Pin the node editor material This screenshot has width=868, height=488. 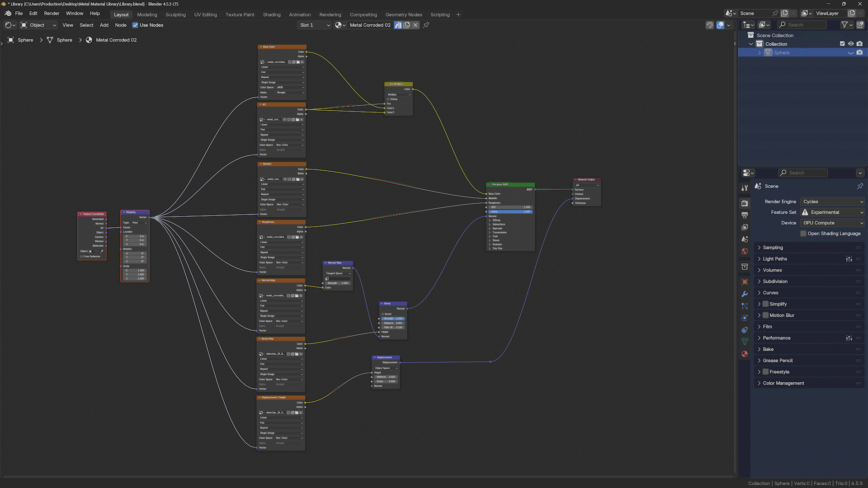point(426,25)
